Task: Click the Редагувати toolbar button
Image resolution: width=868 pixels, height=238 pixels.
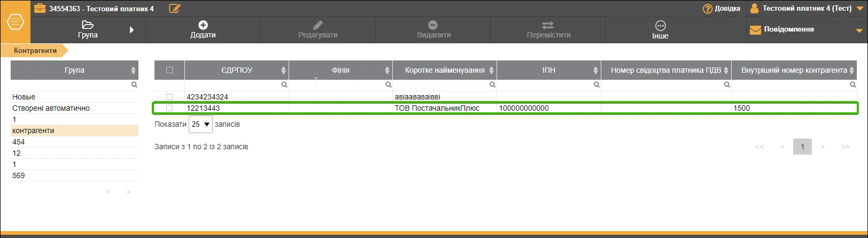Action: click(x=318, y=30)
